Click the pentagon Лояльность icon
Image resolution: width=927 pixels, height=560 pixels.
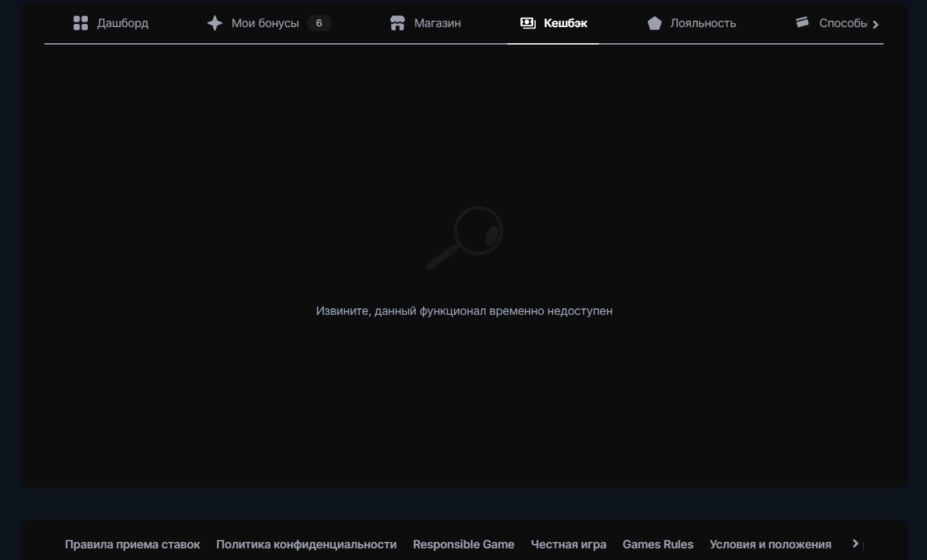[655, 23]
